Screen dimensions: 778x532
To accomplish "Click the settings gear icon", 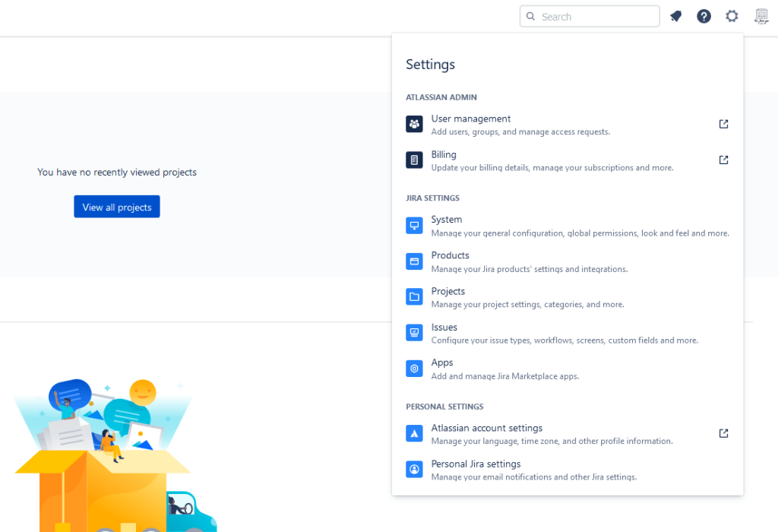I will point(732,16).
